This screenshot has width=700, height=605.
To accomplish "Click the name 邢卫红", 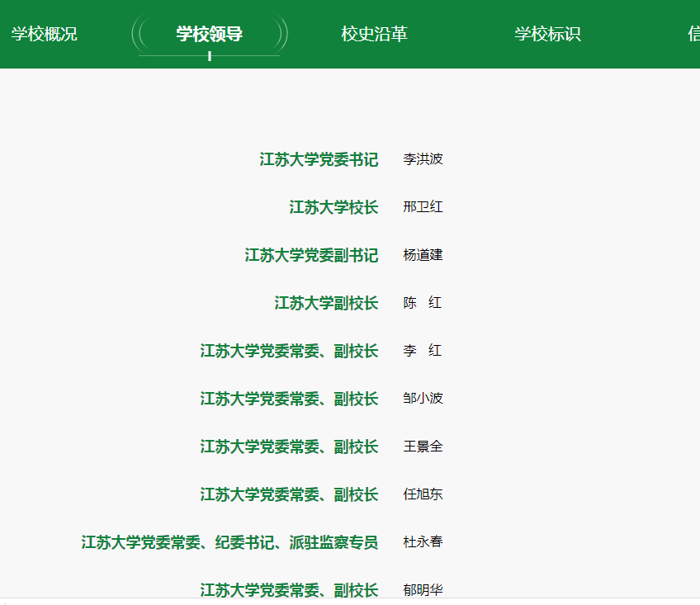I will [x=423, y=207].
